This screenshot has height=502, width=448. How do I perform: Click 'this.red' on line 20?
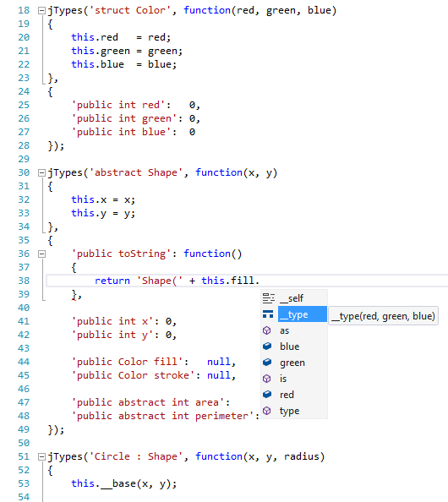tap(95, 37)
